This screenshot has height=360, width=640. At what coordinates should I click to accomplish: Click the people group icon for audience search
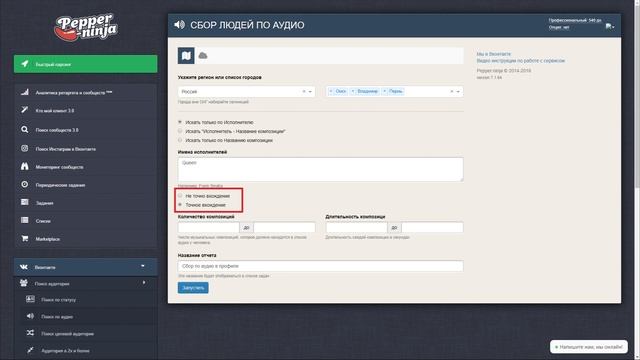[x=24, y=283]
